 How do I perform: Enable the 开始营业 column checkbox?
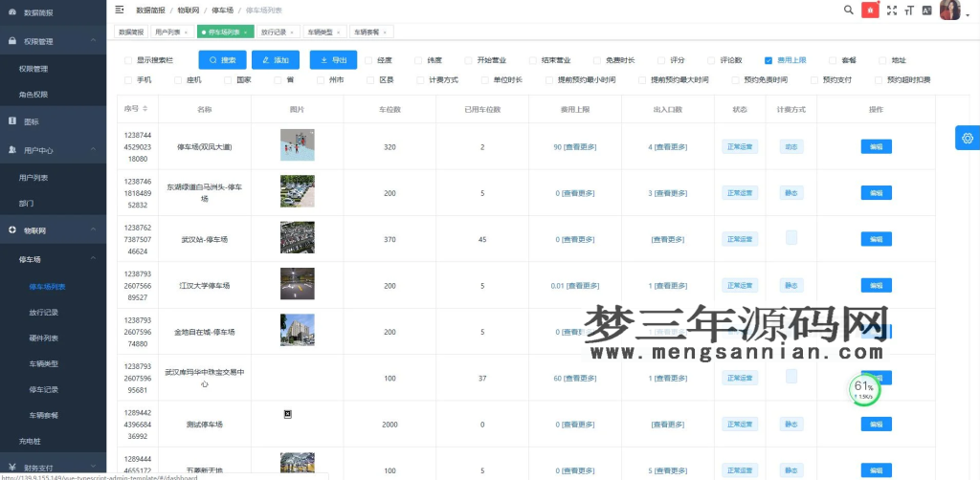(468, 60)
